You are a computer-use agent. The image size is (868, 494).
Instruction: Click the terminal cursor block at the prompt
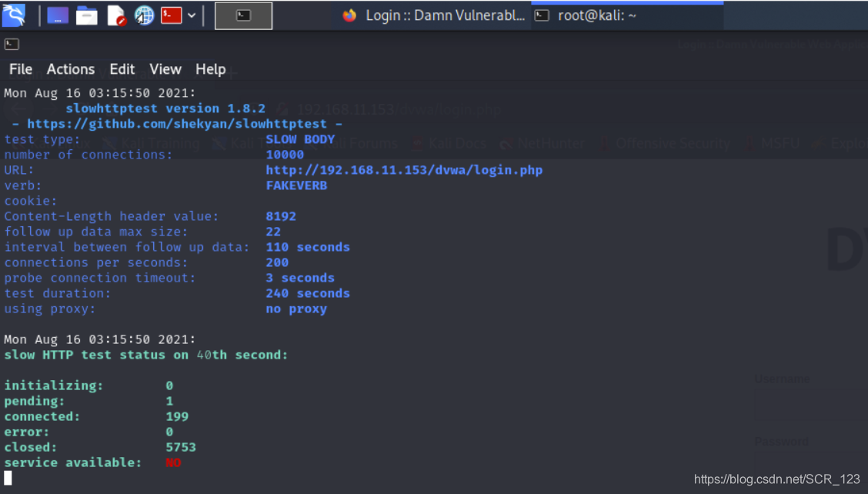tap(8, 478)
